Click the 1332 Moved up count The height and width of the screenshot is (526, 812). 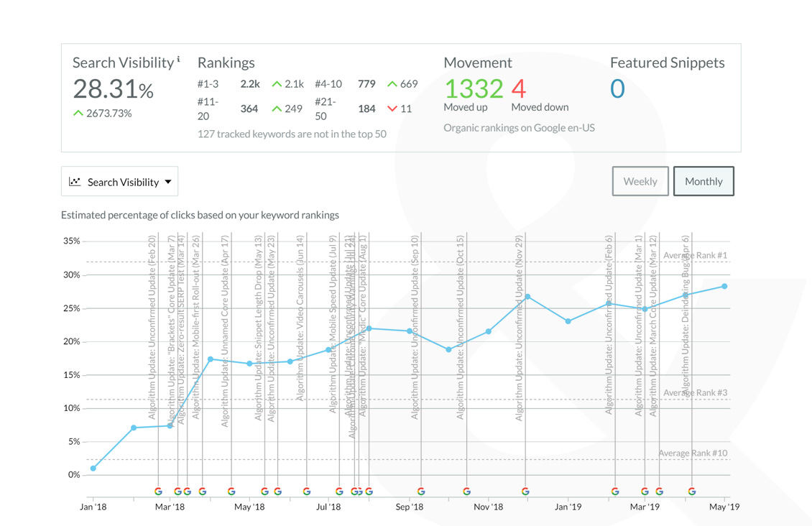click(474, 89)
